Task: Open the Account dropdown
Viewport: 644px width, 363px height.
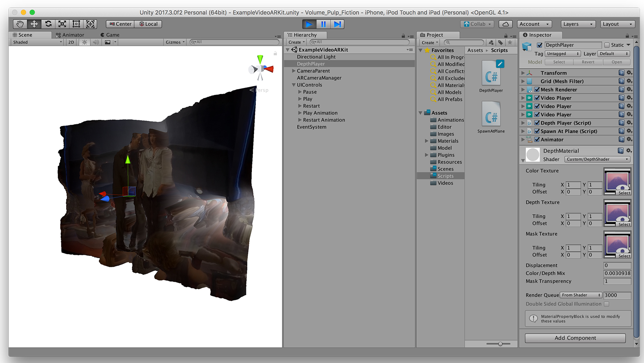Action: click(535, 24)
